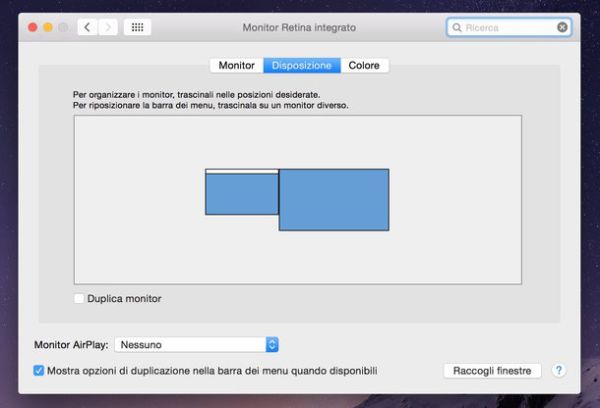Image resolution: width=600 pixels, height=408 pixels.
Task: Uncheck Mostra opzioni di duplicazione checkbox
Action: (x=39, y=371)
